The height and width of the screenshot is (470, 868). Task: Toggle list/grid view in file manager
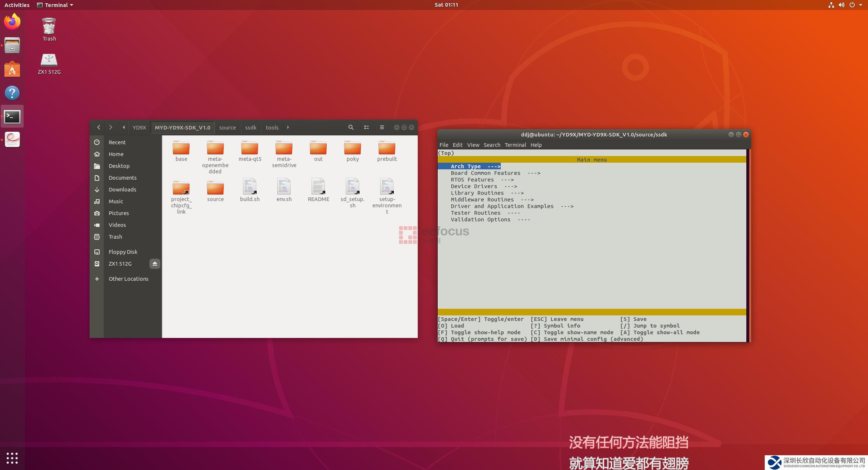coord(366,127)
